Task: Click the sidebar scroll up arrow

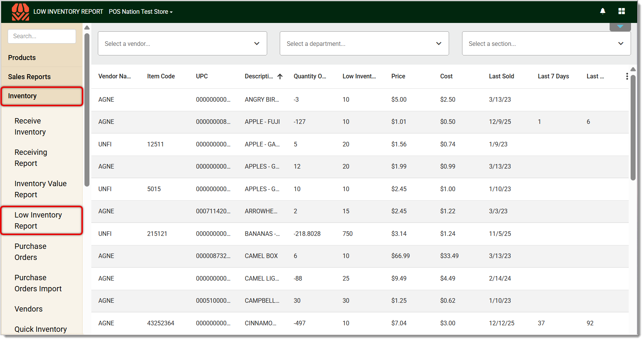Action: tap(87, 28)
